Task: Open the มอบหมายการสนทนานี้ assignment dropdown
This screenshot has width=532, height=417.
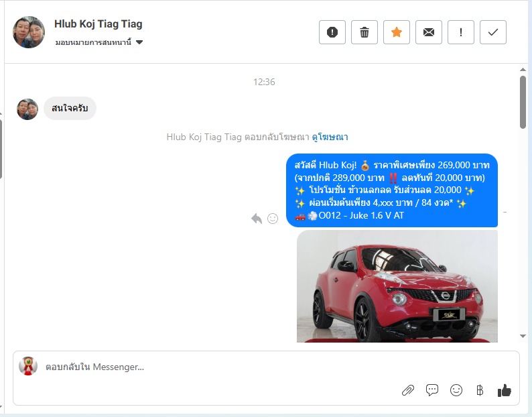Action: (x=99, y=42)
